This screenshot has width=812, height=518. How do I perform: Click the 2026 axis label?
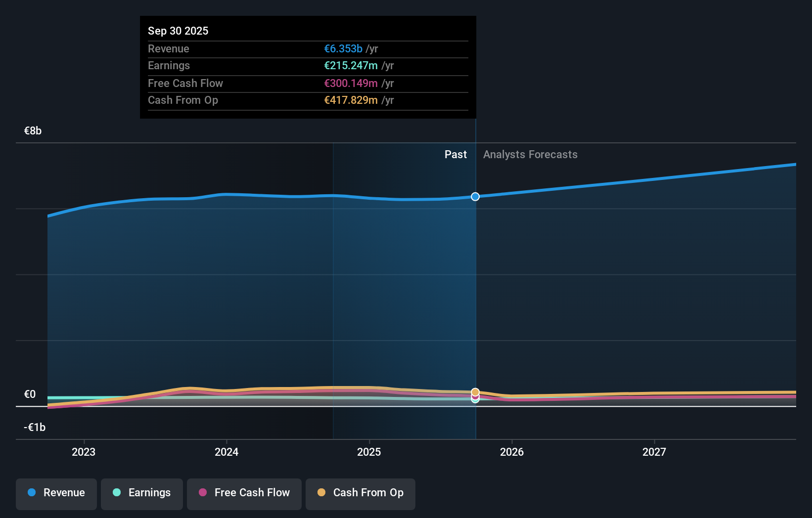coord(512,452)
